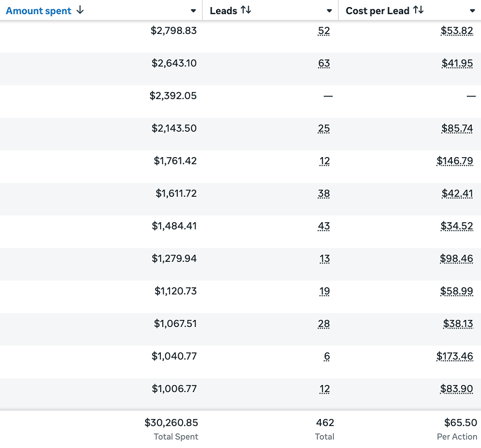The height and width of the screenshot is (448, 481).
Task: Sort by the Amount spent header
Action: pos(38,11)
